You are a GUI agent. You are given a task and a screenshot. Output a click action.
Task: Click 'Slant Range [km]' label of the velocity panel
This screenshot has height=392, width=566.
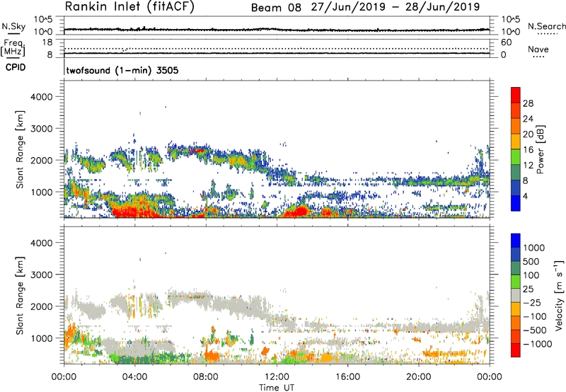(x=20, y=295)
